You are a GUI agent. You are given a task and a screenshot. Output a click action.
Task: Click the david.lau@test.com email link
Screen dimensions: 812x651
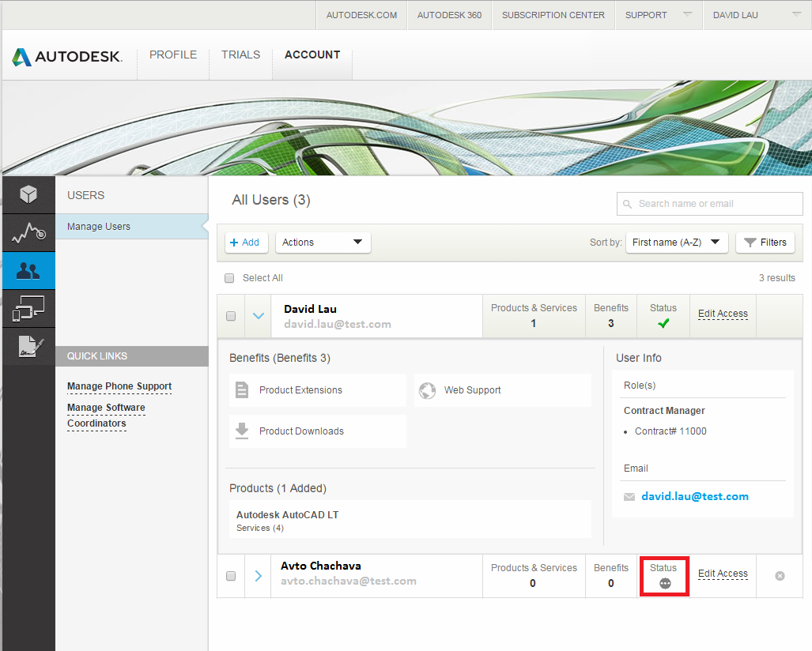click(695, 496)
